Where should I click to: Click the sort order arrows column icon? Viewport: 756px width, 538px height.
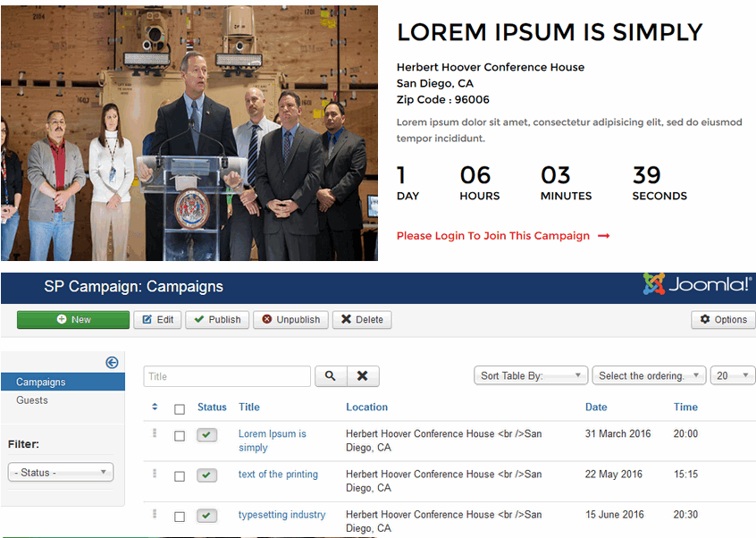click(155, 408)
